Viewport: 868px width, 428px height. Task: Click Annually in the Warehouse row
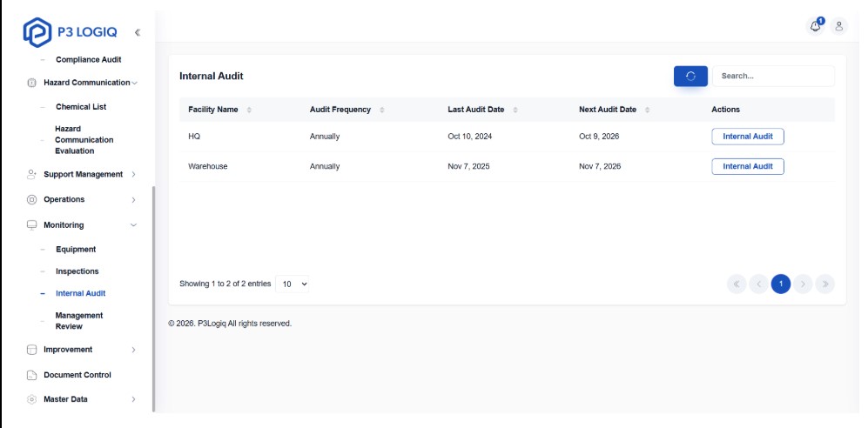pyautogui.click(x=325, y=166)
